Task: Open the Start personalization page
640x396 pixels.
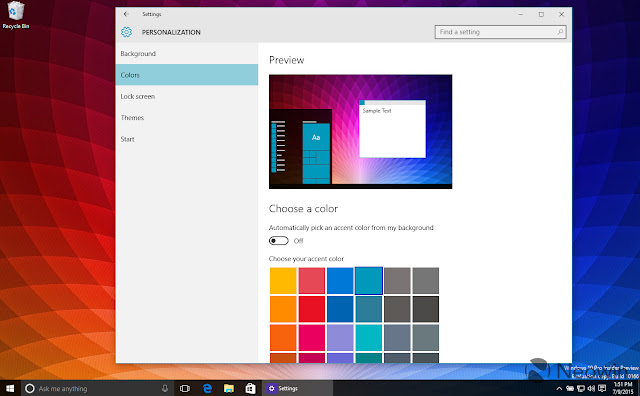Action: click(187, 139)
